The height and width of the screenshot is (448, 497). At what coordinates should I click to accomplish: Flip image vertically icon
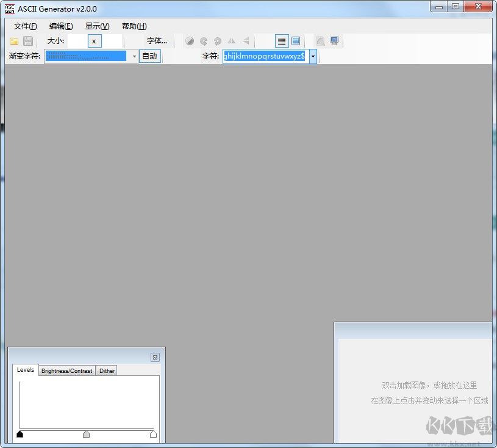click(x=246, y=42)
